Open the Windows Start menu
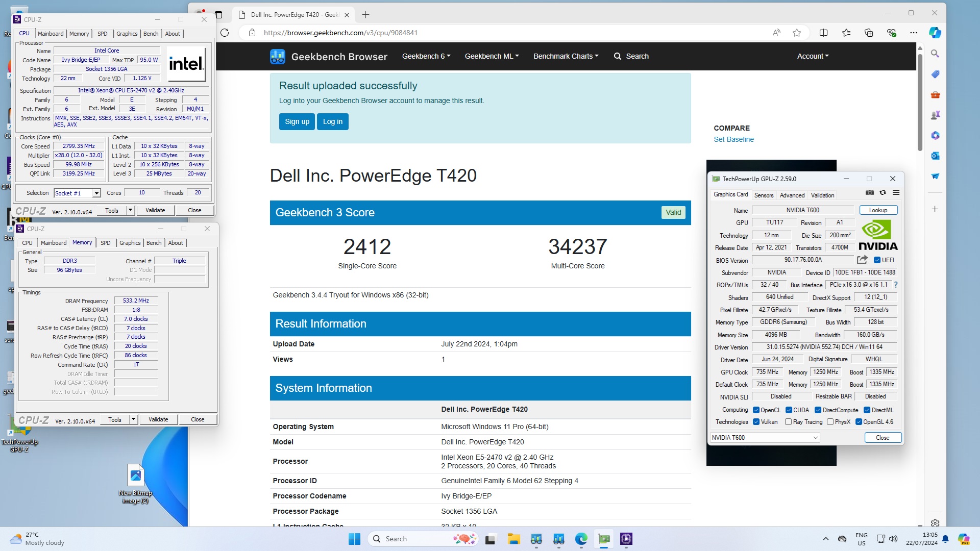This screenshot has width=980, height=551. [354, 539]
